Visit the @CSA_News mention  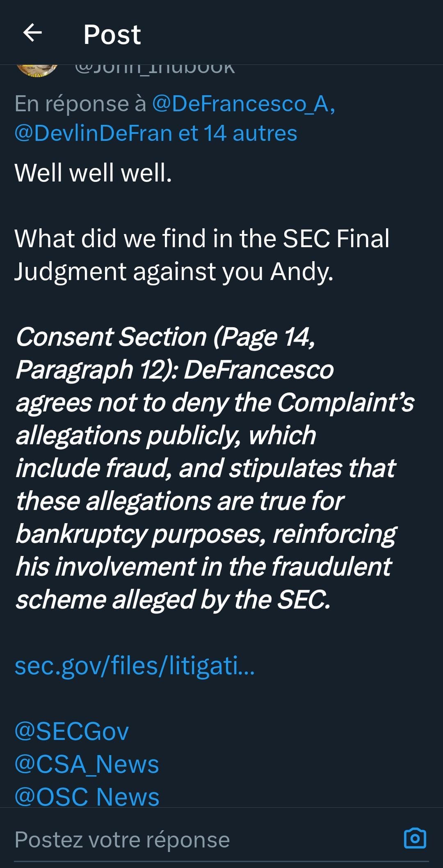coord(87,764)
